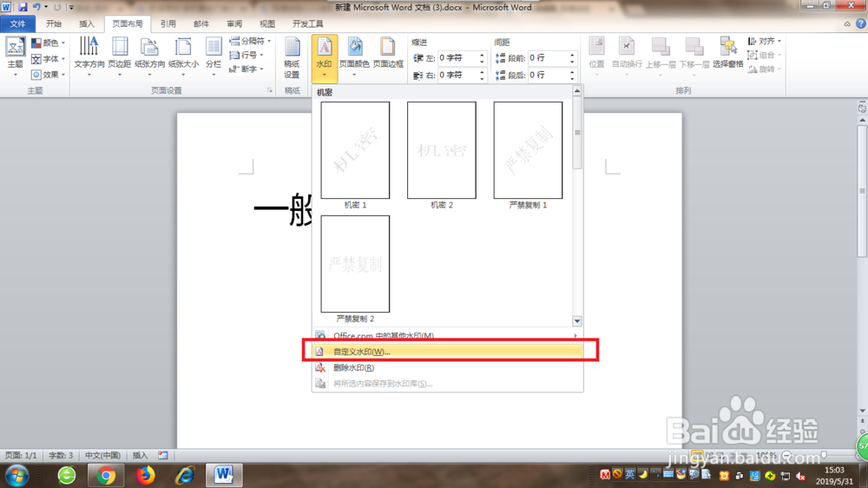868x488 pixels.
Task: Open Google Chrome from taskbar
Action: [105, 475]
